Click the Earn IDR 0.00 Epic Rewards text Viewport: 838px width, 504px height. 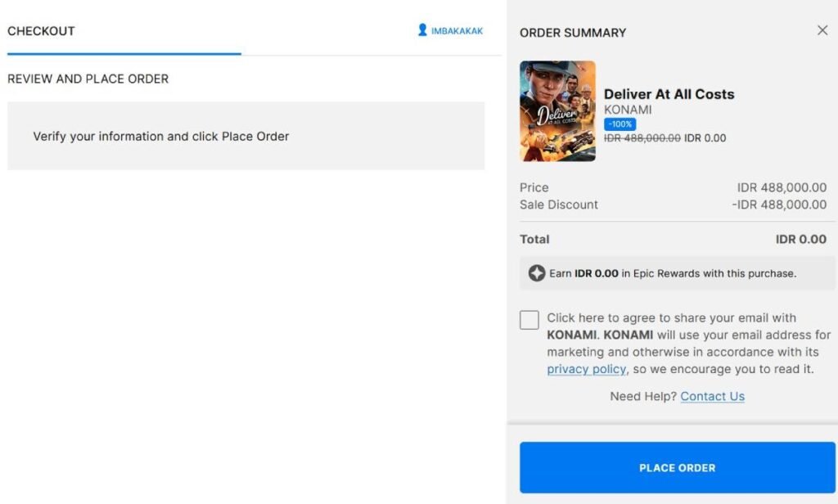pyautogui.click(x=673, y=273)
